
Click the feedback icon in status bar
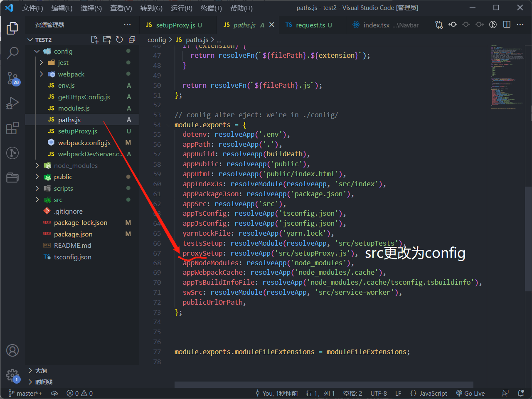505,393
